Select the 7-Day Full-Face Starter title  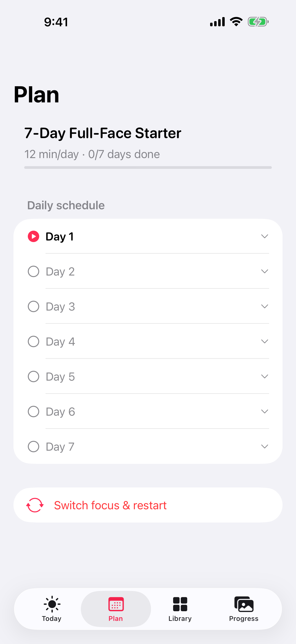pos(103,133)
